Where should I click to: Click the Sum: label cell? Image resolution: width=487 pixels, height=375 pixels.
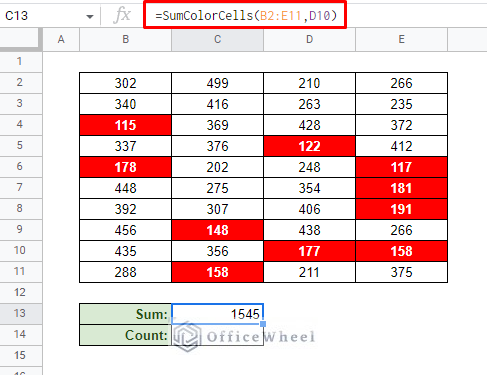pos(125,314)
